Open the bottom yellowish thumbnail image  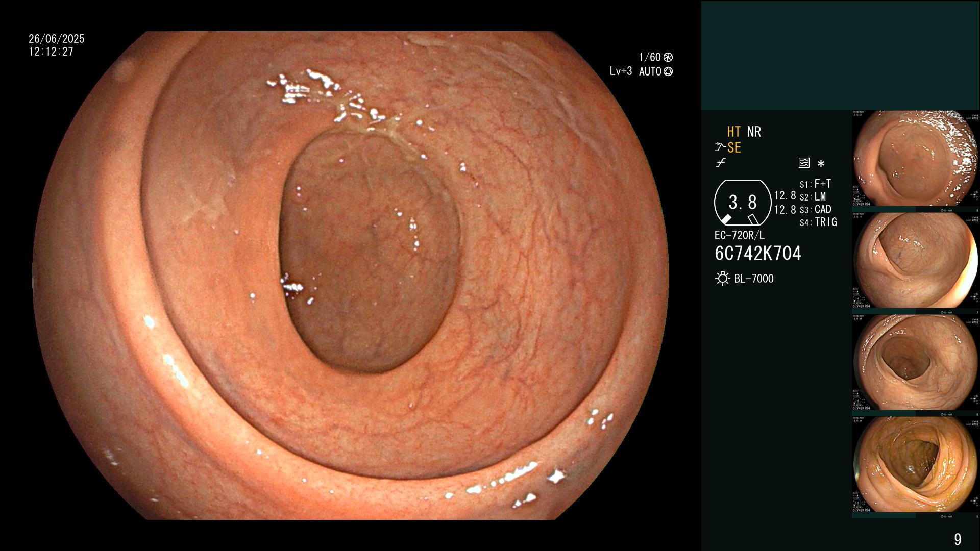click(x=916, y=465)
